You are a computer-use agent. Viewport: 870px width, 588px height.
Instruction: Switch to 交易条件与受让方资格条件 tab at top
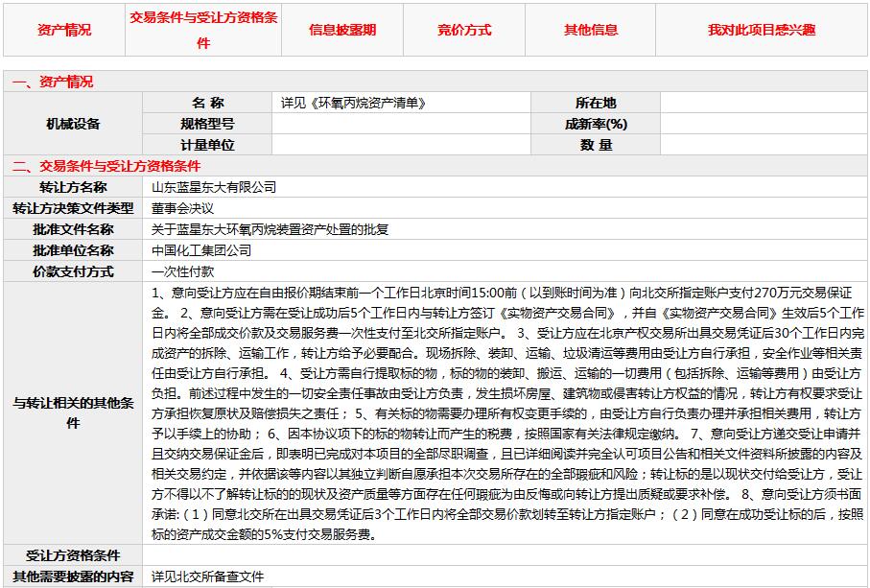tap(203, 30)
